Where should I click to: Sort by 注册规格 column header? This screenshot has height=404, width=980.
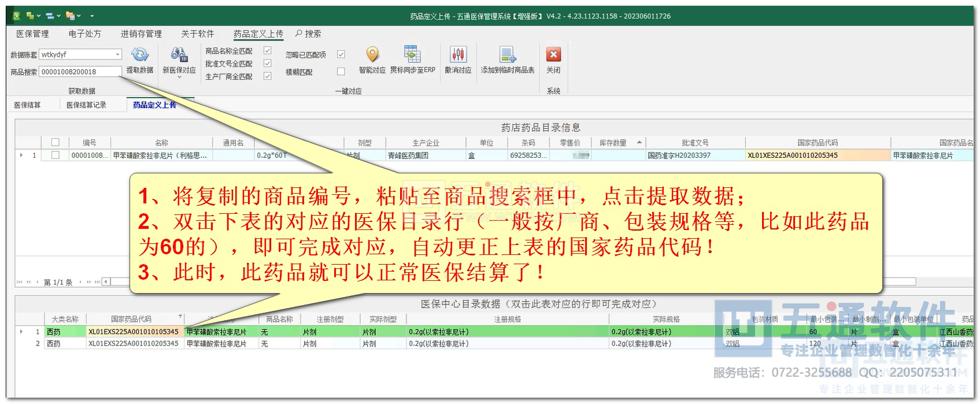pyautogui.click(x=508, y=319)
